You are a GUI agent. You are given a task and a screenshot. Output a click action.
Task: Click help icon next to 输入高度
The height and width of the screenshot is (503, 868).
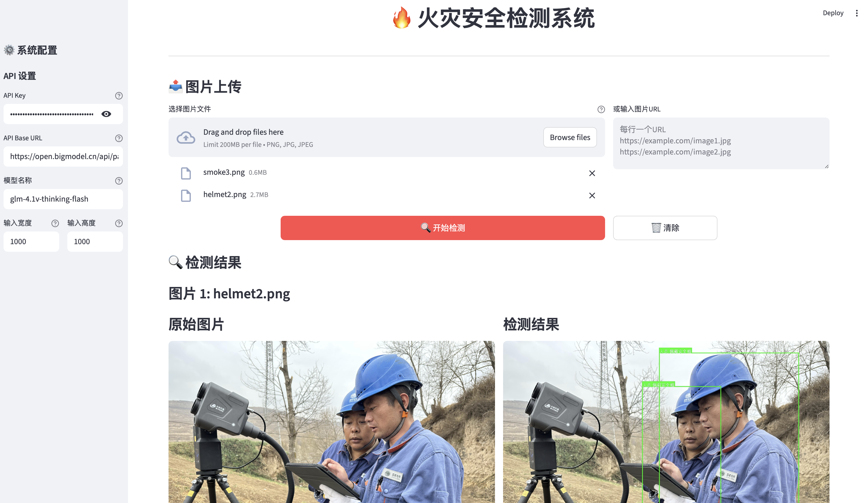119,223
